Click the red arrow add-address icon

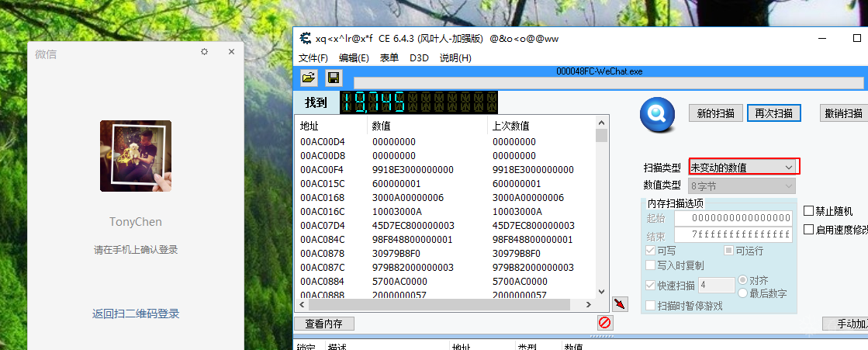click(620, 304)
